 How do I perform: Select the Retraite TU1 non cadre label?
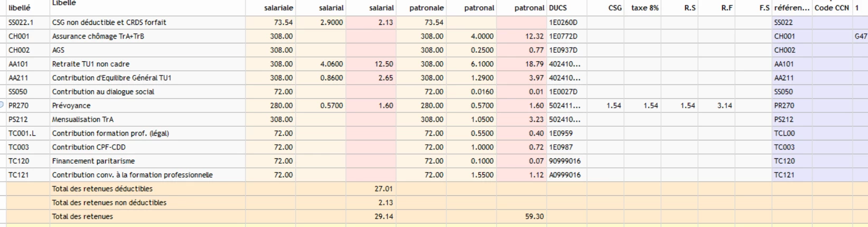click(90, 64)
